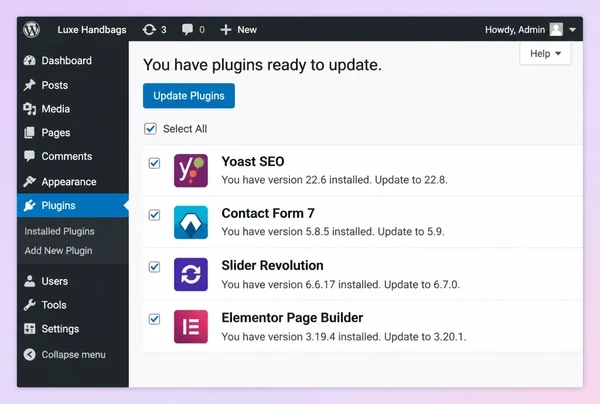Click the Admin avatar icon
This screenshot has height=404, width=600.
556,29
